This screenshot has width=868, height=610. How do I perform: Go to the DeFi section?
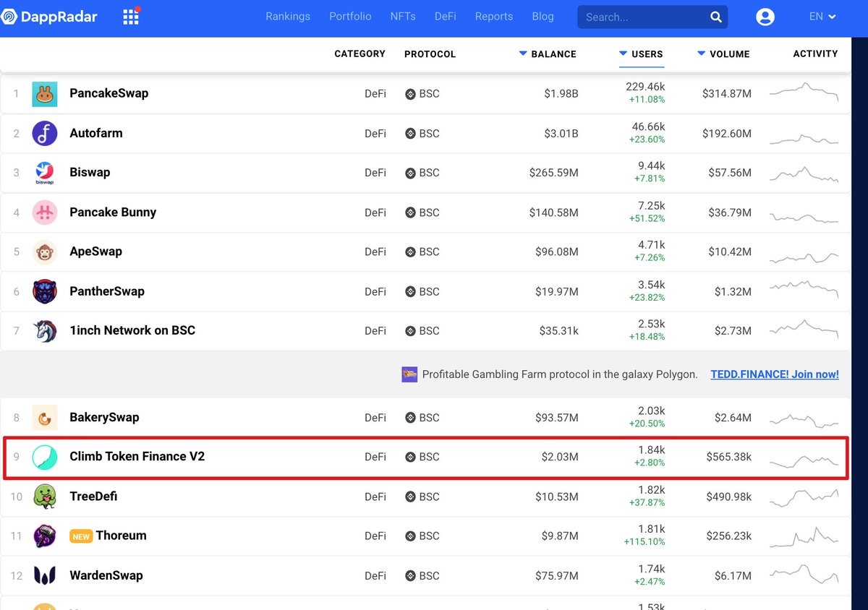(446, 17)
